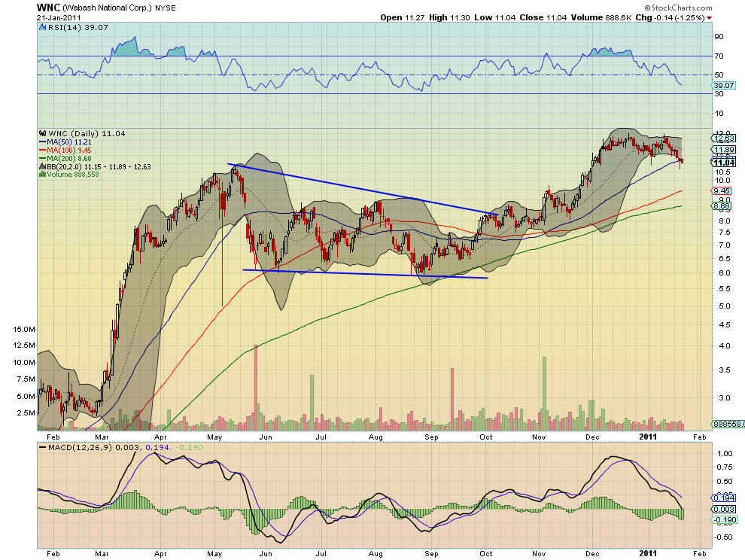Click the Wabash National Corp. company name

pos(108,8)
